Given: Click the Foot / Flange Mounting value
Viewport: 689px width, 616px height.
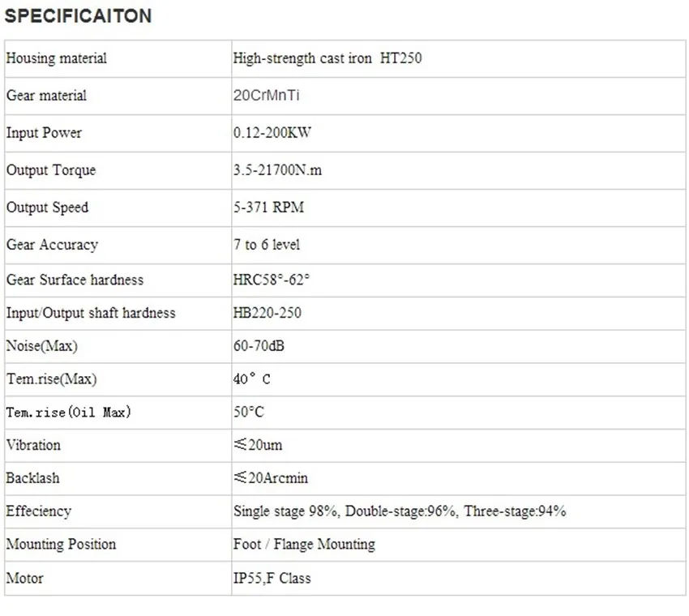Looking at the screenshot, I should (304, 544).
